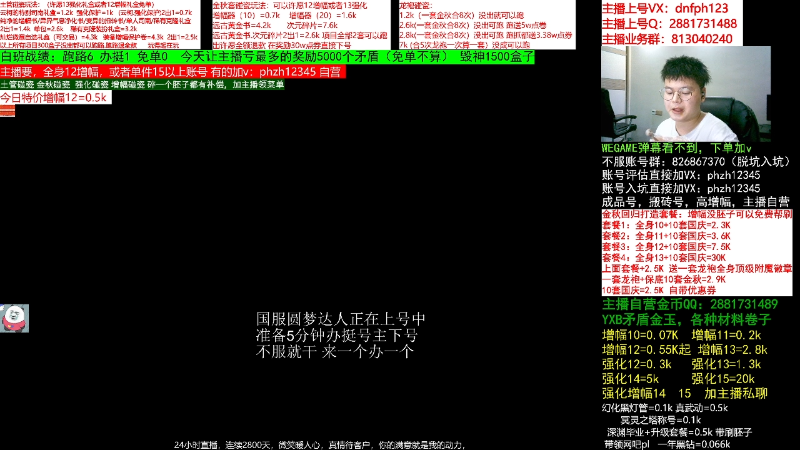Click '强化12=0.3k' price
Image resolution: width=800 pixels, height=450 pixels.
(x=637, y=364)
